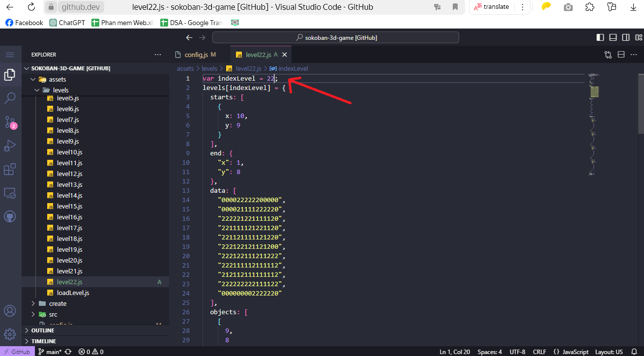Viewport: 644px width, 356px height.
Task: Change line endings via CRLF status item
Action: coord(539,352)
